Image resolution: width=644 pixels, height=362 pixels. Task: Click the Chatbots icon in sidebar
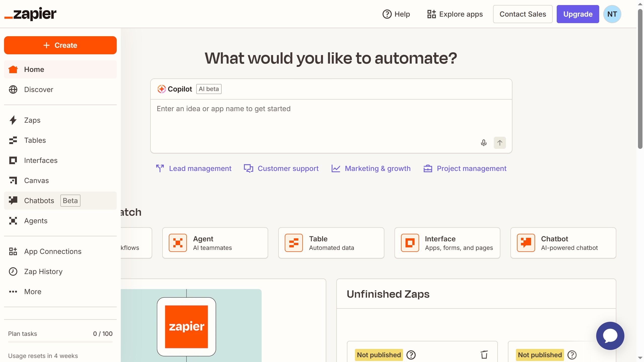pos(13,201)
